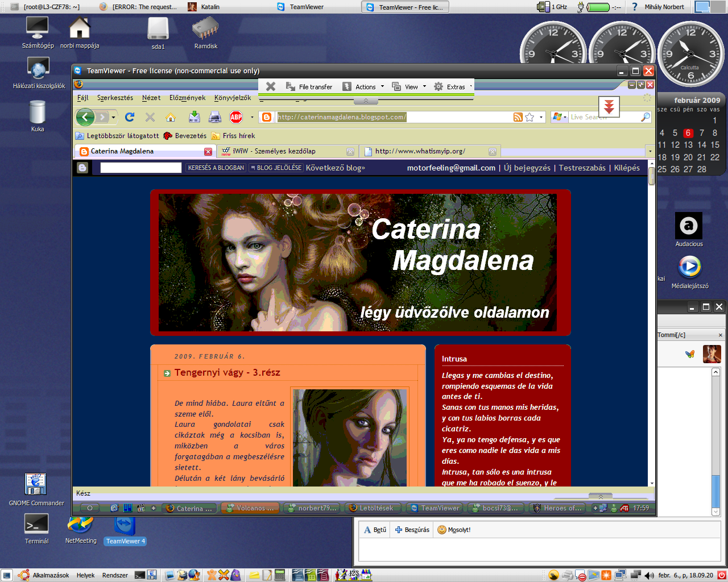Image resolution: width=728 pixels, height=582 pixels.
Task: Collapse the TeamViewer toolbar with the up chevron
Action: pyautogui.click(x=366, y=101)
